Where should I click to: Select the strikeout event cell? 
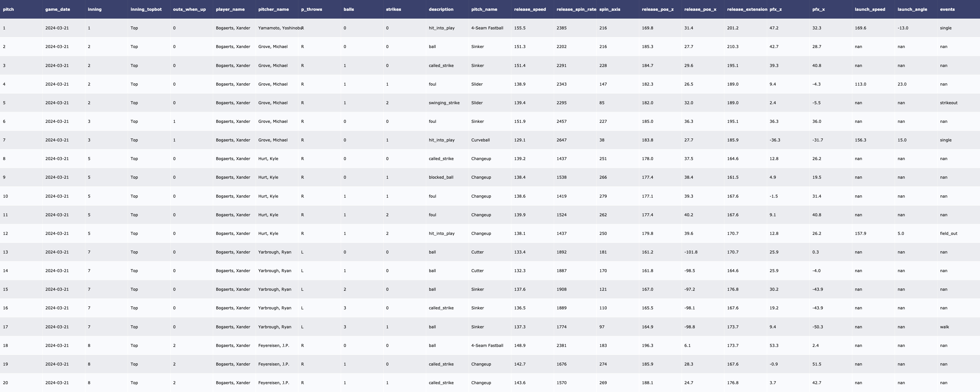(948, 103)
